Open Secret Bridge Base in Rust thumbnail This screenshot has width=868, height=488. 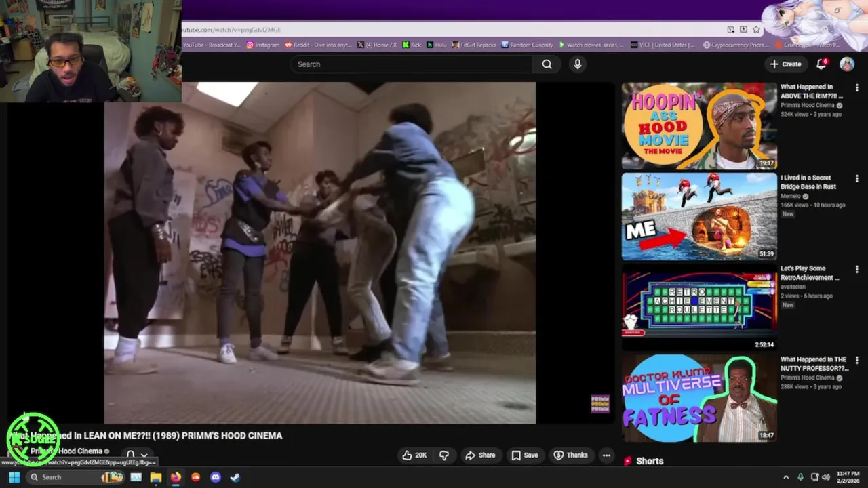point(699,217)
